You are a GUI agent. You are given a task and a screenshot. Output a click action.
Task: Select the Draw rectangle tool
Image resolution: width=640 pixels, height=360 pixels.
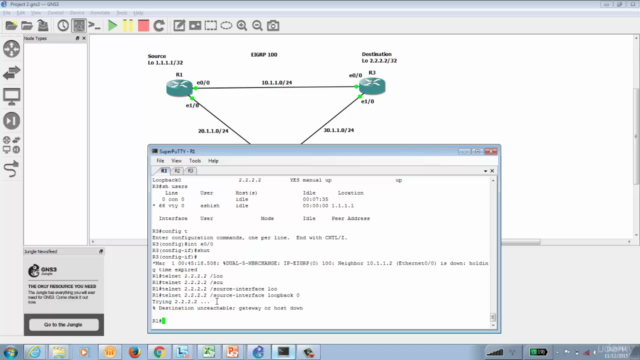click(211, 26)
